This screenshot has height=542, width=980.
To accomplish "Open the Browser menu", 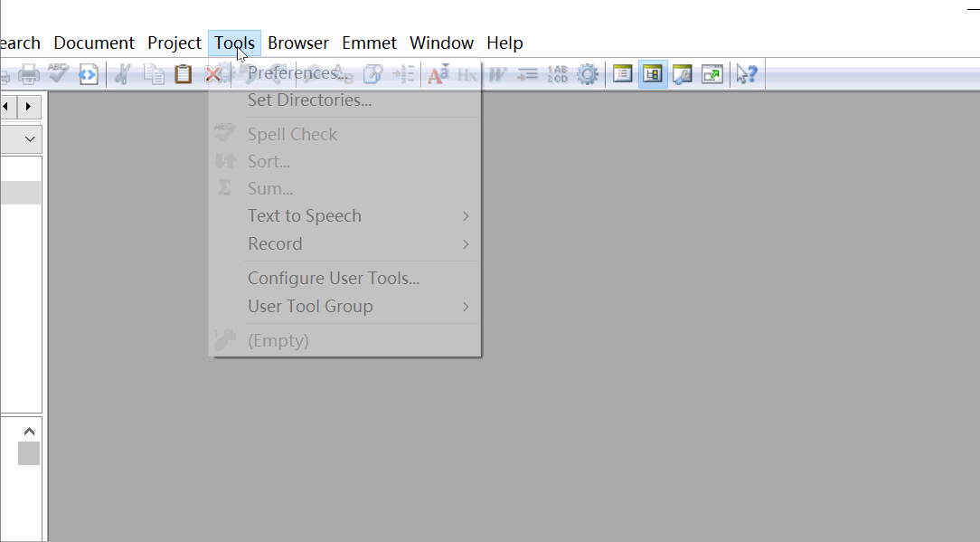I will pyautogui.click(x=298, y=43).
